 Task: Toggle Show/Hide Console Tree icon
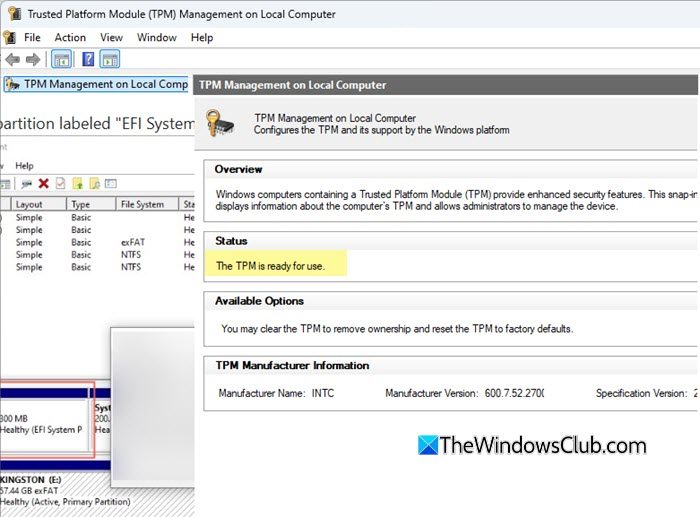(x=62, y=59)
